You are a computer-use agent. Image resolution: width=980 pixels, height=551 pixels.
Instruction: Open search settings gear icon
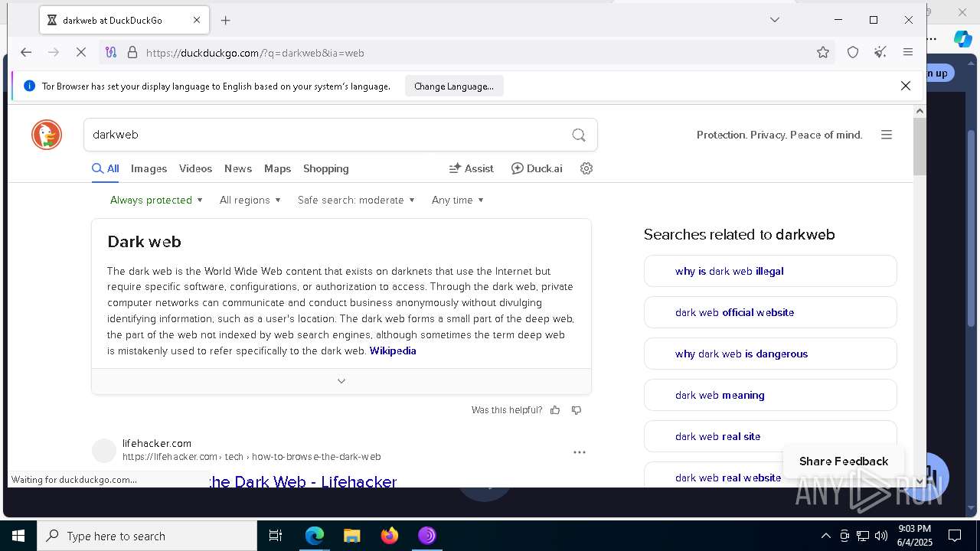[x=586, y=168]
